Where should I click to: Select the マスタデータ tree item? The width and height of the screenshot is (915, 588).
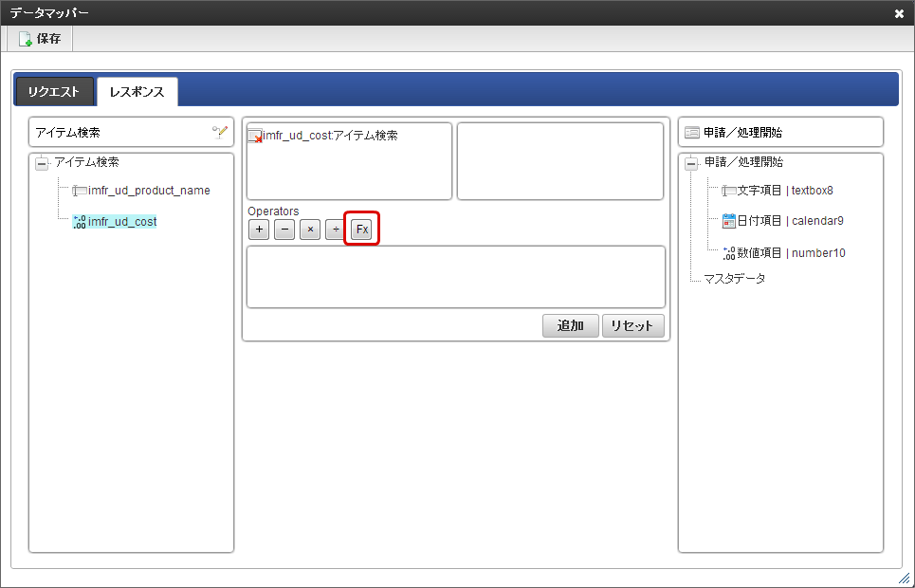point(734,279)
